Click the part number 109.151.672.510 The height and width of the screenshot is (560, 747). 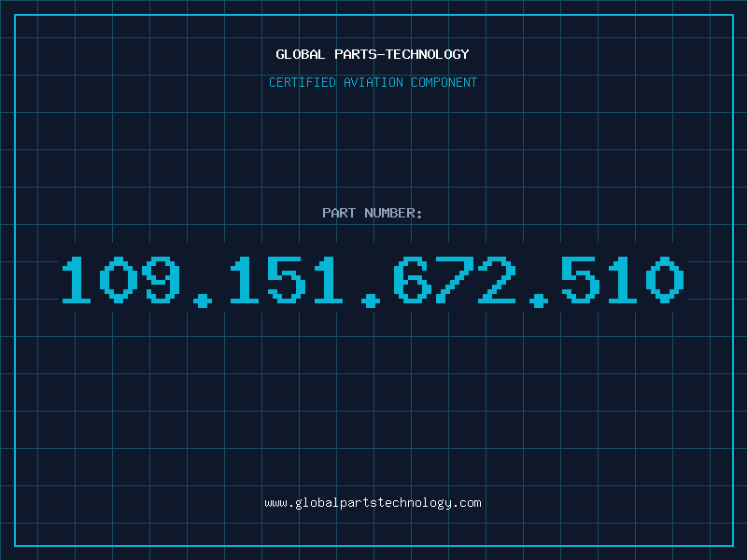tap(373, 281)
